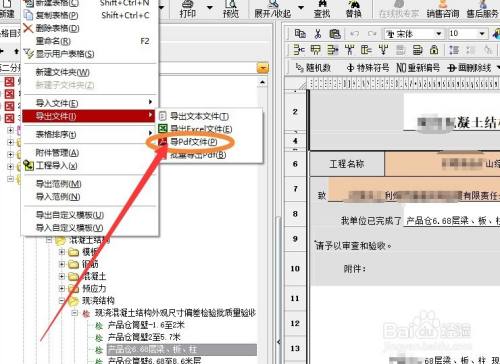
Task: Click row header 10 in the sheet
Action: pos(295,269)
